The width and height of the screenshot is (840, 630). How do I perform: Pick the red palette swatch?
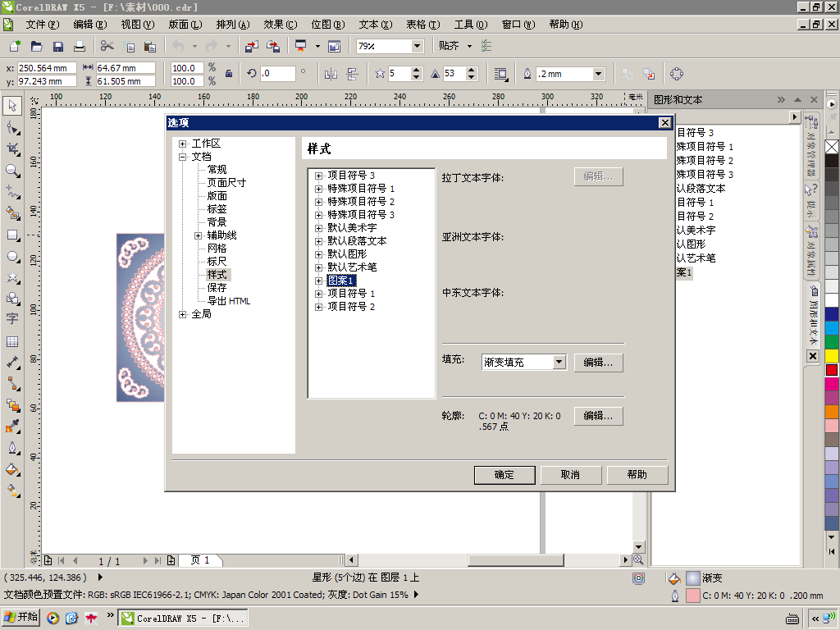pos(832,370)
